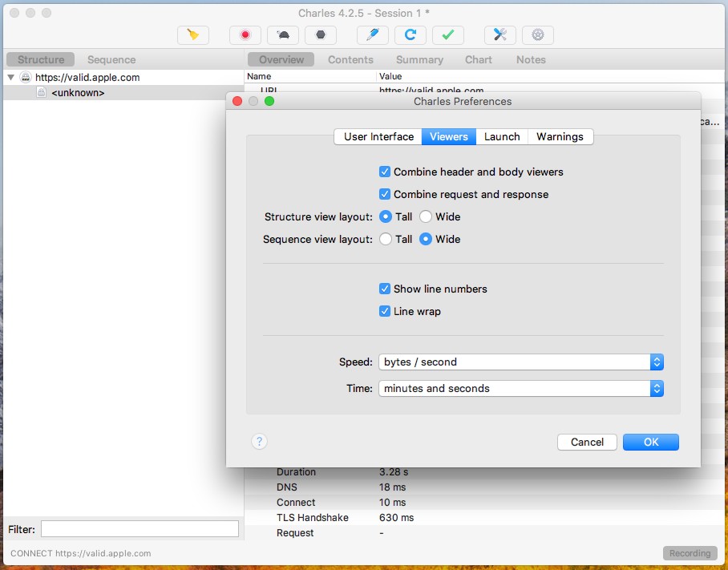728x570 pixels.
Task: Click the CONNECT https://valid.apple.com status text
Action: point(81,553)
